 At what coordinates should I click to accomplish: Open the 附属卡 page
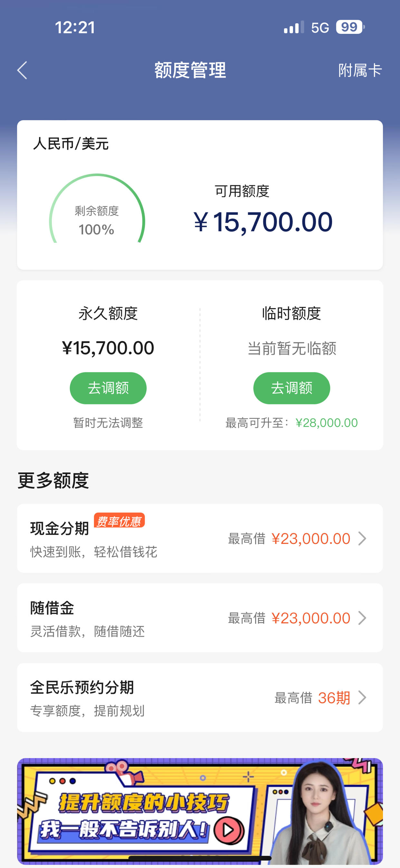pos(360,70)
